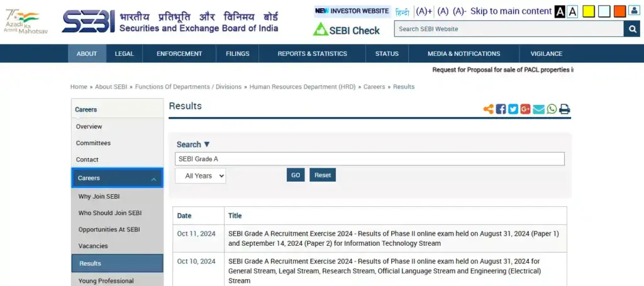Collapse the Careers sidebar section
The width and height of the screenshot is (644, 286).
153,179
